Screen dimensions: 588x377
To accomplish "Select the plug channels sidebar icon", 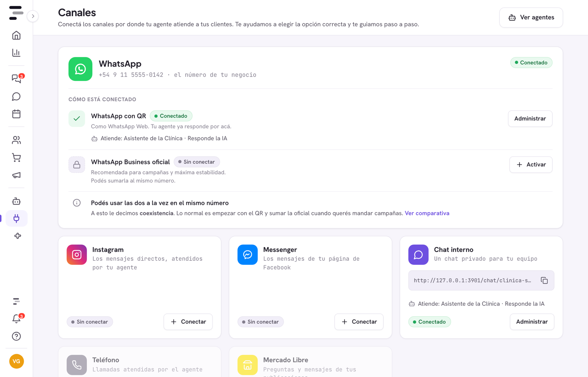I will (x=16, y=218).
